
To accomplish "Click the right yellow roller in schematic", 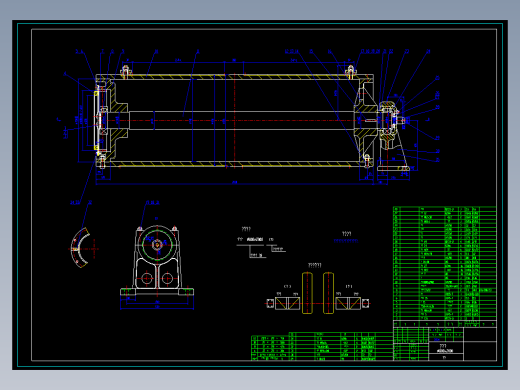I will pos(328,293).
